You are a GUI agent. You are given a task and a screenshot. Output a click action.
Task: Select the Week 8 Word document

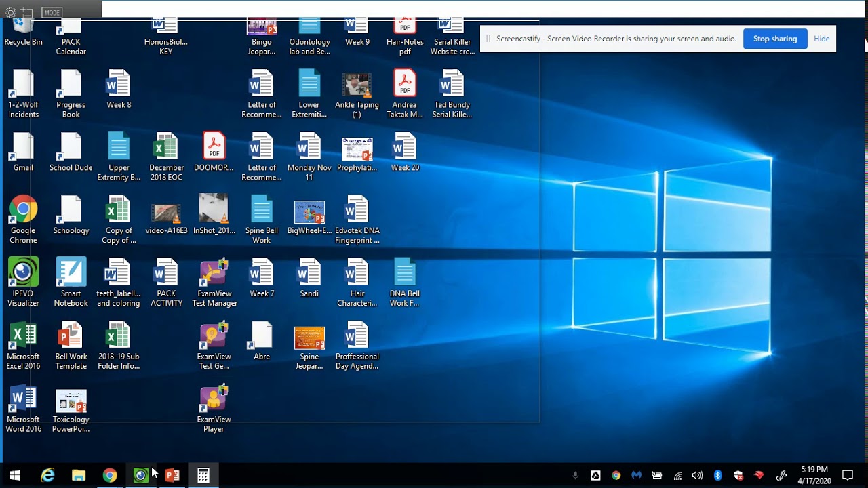pyautogui.click(x=119, y=89)
